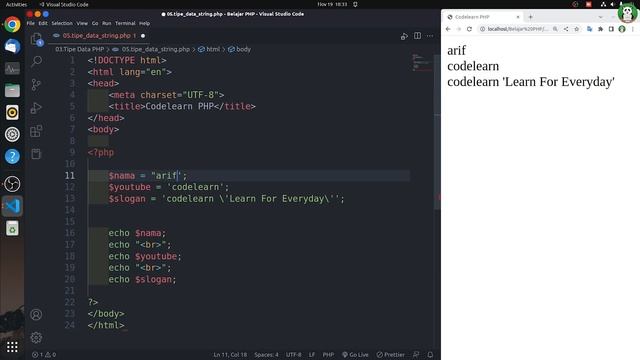
Task: Open the Edit menu
Action: coord(43,23)
